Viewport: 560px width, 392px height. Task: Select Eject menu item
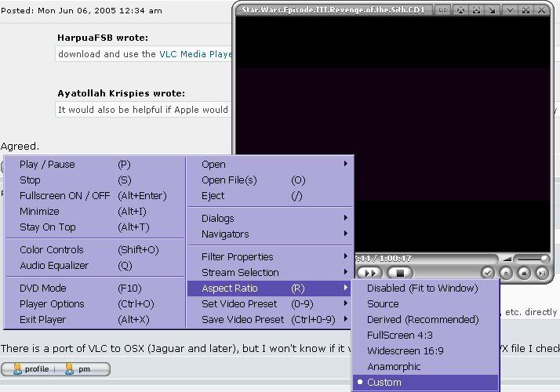(x=270, y=196)
